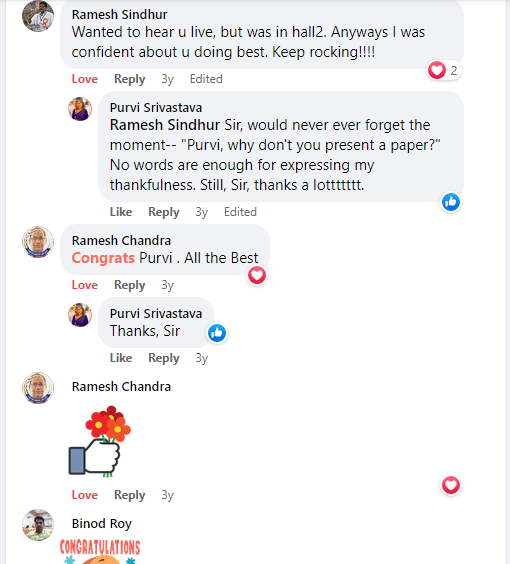510x564 pixels.
Task: Open heart reaction count on Ramesh Sindhur's comment
Action: coord(444,70)
